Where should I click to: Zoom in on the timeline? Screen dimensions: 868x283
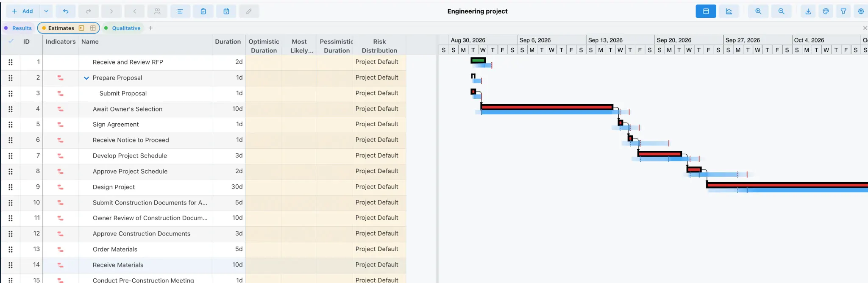[x=758, y=11]
